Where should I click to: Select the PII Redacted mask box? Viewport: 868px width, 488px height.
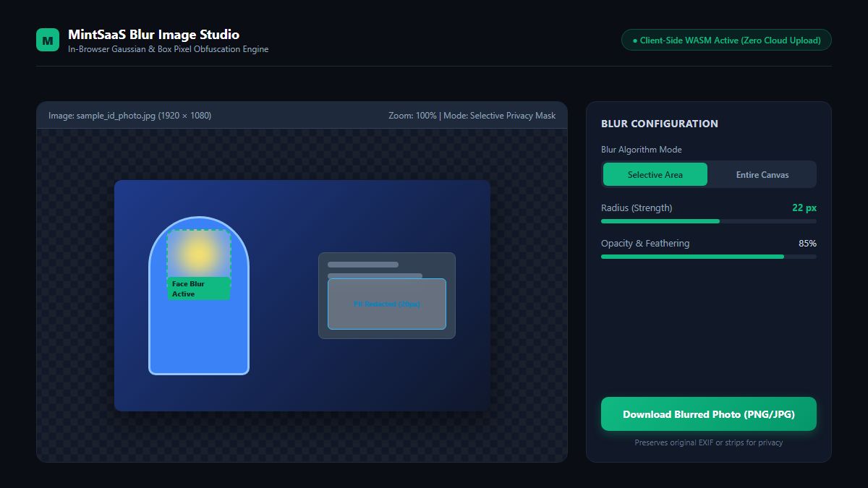(x=387, y=304)
